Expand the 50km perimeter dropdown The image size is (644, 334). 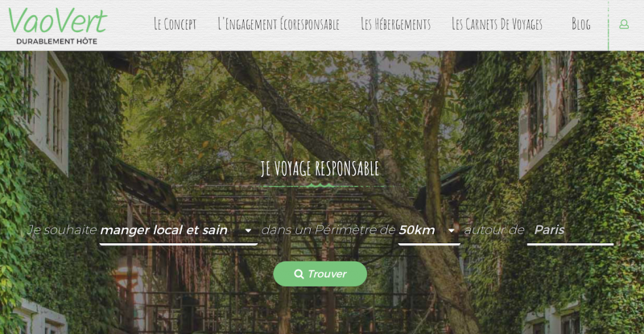click(429, 231)
